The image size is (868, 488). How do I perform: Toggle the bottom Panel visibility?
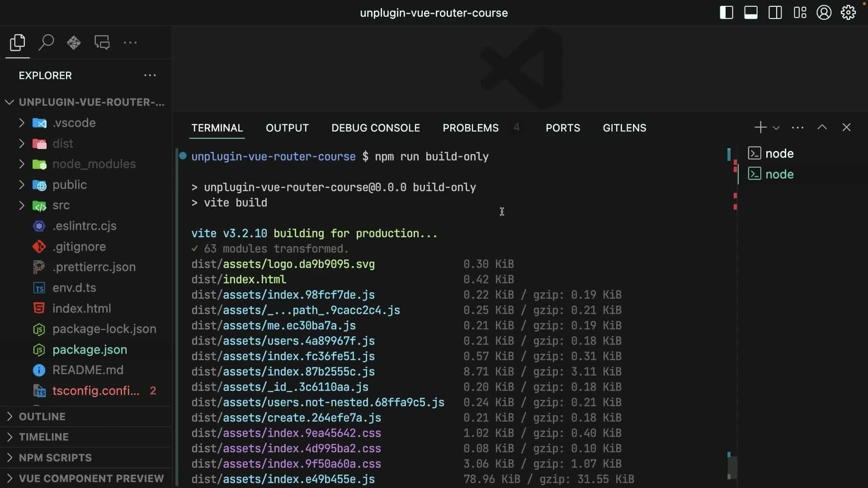tap(751, 13)
